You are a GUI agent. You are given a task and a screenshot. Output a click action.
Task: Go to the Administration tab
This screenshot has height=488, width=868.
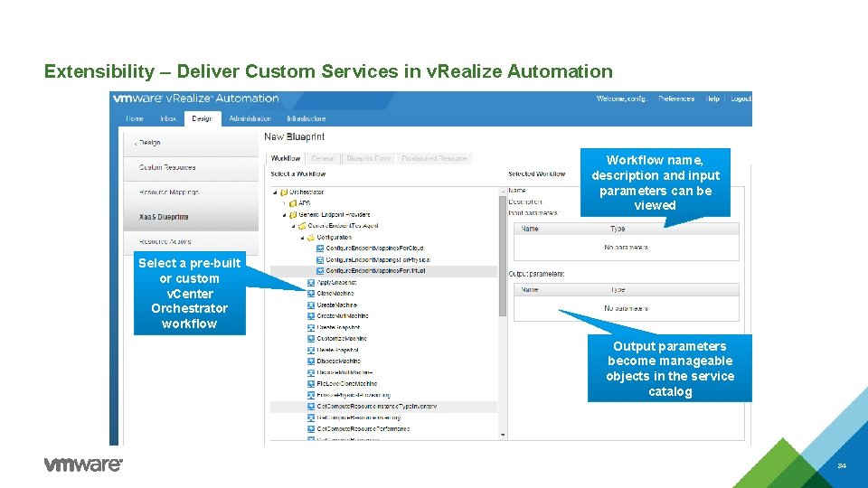(x=250, y=119)
